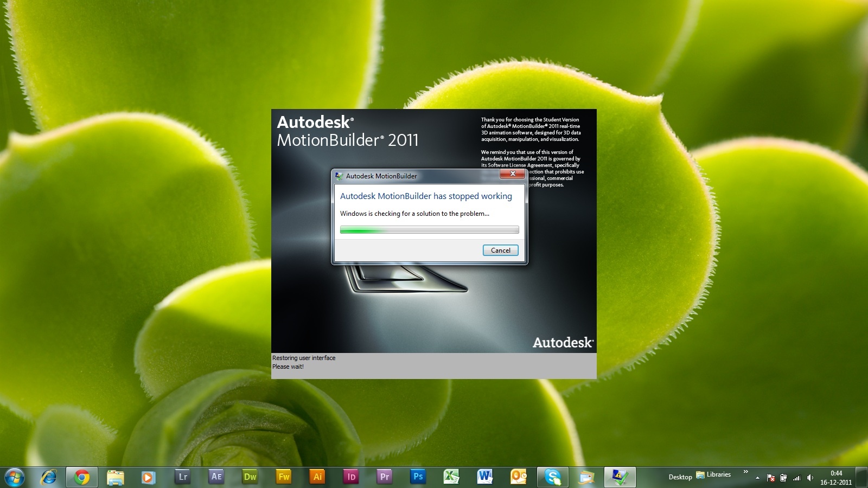Click the solution-check progress bar
The width and height of the screenshot is (868, 488).
coord(429,230)
